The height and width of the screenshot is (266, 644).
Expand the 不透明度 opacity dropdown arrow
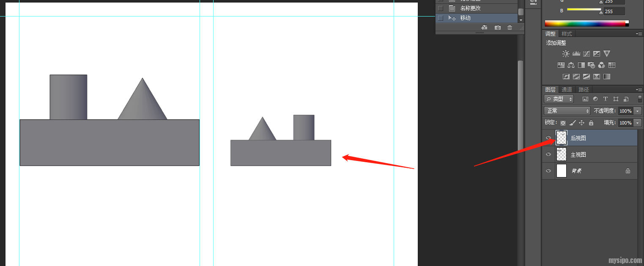click(x=637, y=111)
